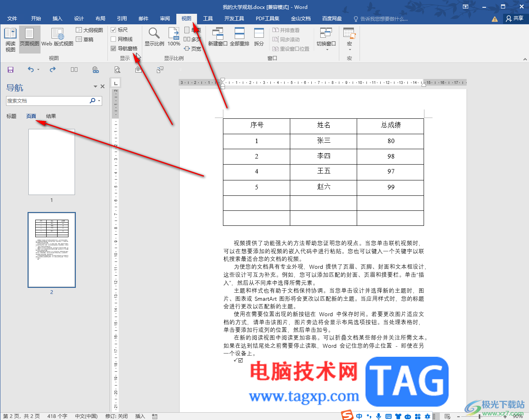Screen dimensions: 529x420
Task: Open Switch Windows (切换窗口) dropdown
Action: click(x=326, y=40)
